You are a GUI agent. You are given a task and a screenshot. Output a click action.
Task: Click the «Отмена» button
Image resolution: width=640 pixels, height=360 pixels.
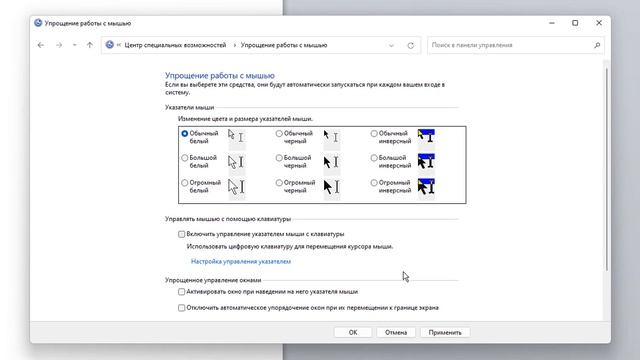pyautogui.click(x=396, y=333)
